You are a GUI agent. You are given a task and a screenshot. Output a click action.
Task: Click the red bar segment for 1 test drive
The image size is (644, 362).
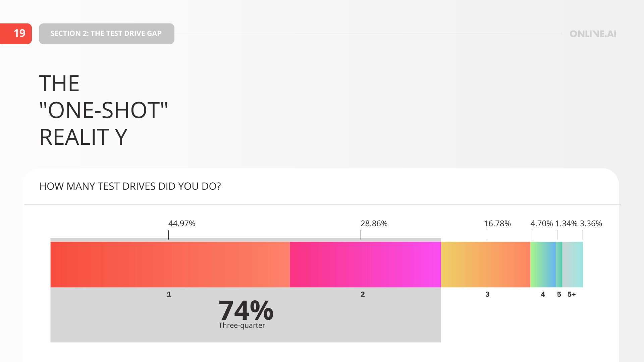point(170,264)
